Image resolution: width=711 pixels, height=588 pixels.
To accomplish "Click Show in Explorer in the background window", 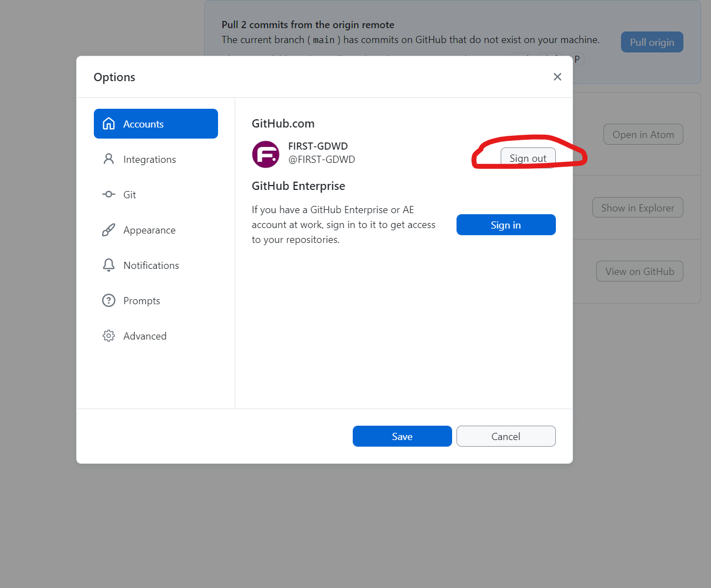I will pyautogui.click(x=638, y=208).
